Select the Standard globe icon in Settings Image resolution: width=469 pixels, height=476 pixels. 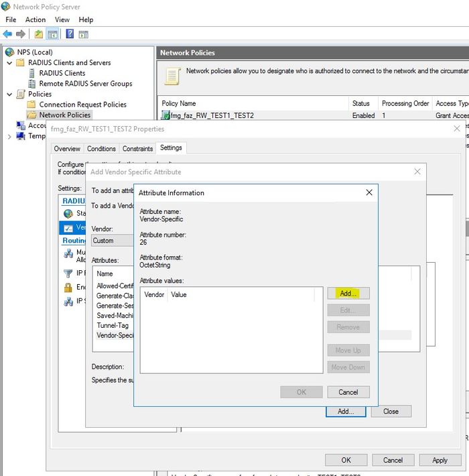pos(68,213)
